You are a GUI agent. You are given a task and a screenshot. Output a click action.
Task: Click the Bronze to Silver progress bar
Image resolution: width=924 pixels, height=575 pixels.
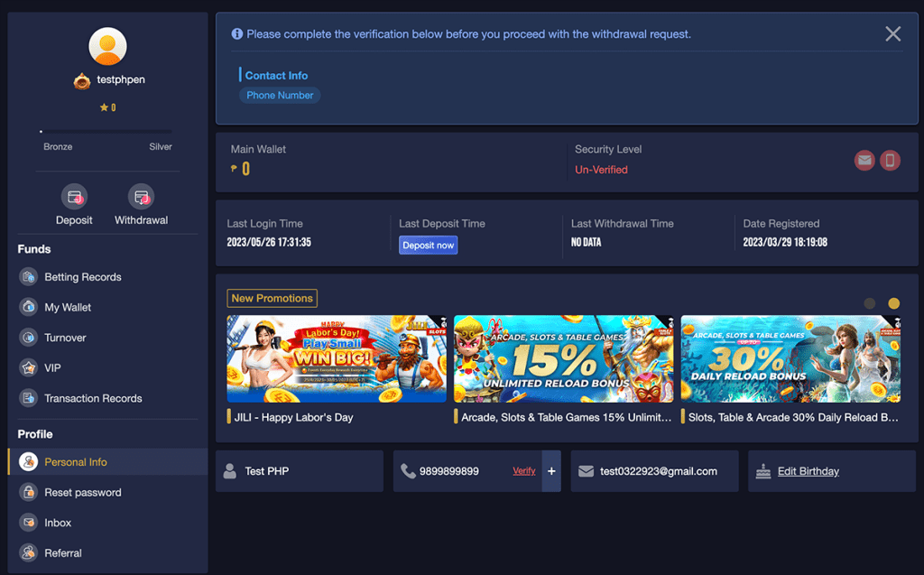106,132
